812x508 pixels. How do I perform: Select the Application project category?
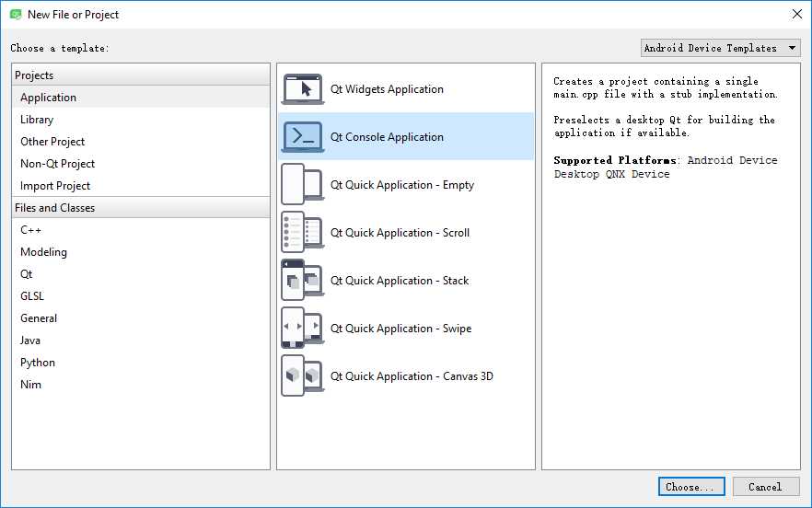tap(141, 98)
